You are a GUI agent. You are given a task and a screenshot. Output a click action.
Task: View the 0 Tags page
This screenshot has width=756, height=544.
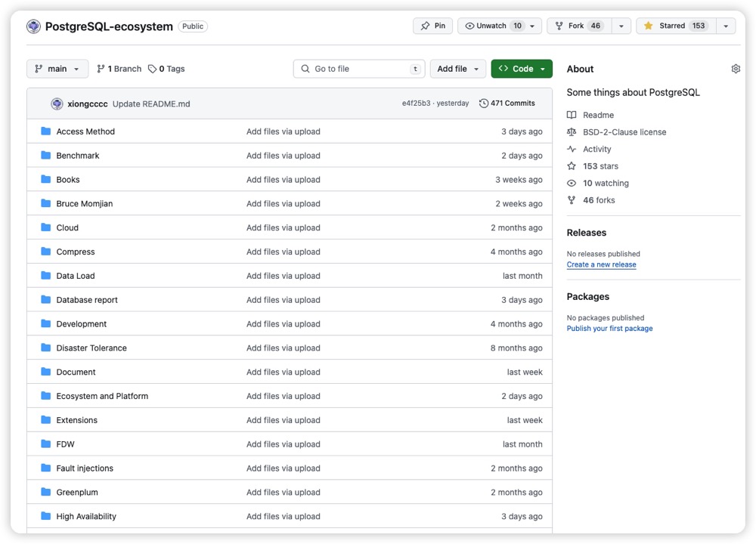[x=166, y=69]
